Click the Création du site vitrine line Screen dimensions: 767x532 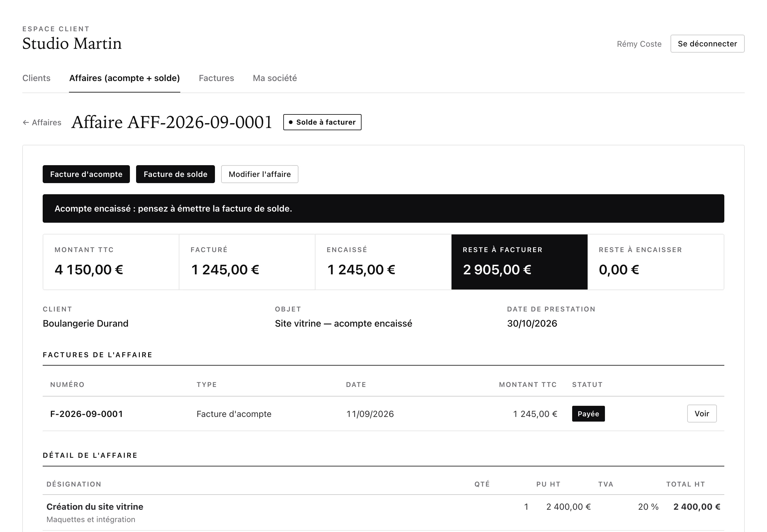coord(95,507)
